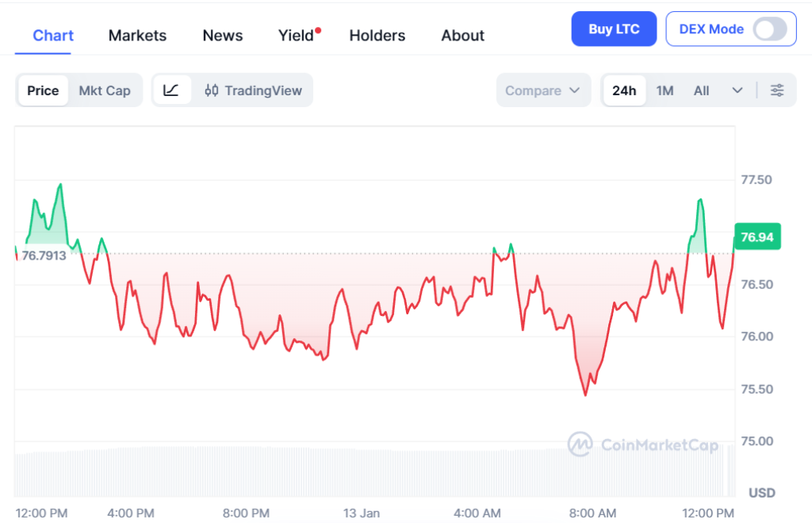Select the Price view toggle
This screenshot has height=523, width=812.
(43, 90)
